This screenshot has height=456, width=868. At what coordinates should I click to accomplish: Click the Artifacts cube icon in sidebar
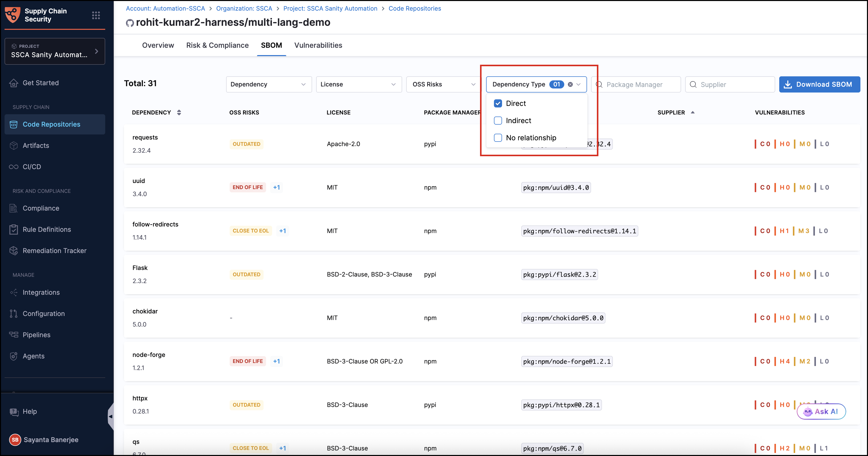13,146
